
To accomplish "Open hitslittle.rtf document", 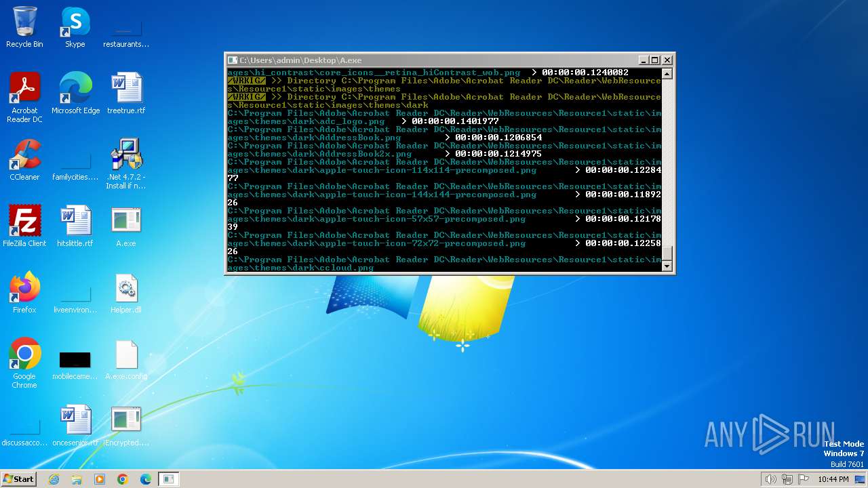I will tap(75, 226).
